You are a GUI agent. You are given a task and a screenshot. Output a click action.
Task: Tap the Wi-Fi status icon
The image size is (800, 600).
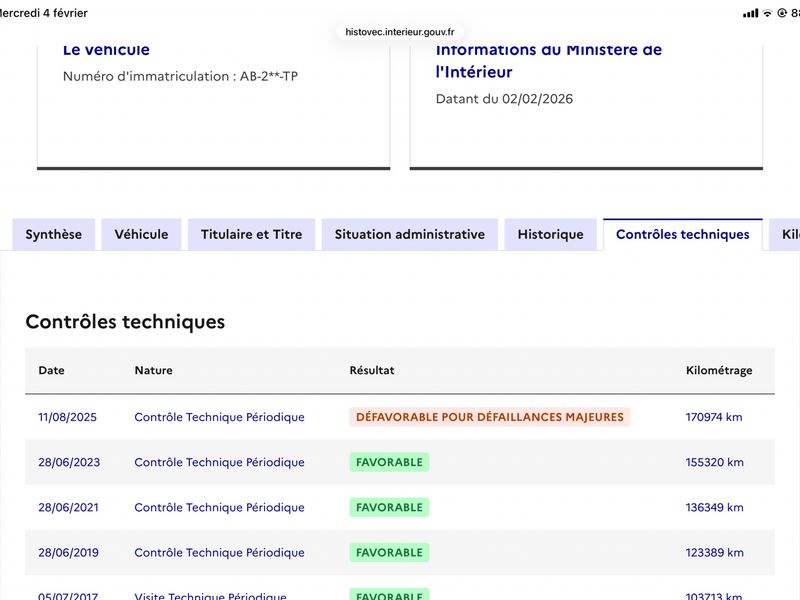(x=767, y=13)
